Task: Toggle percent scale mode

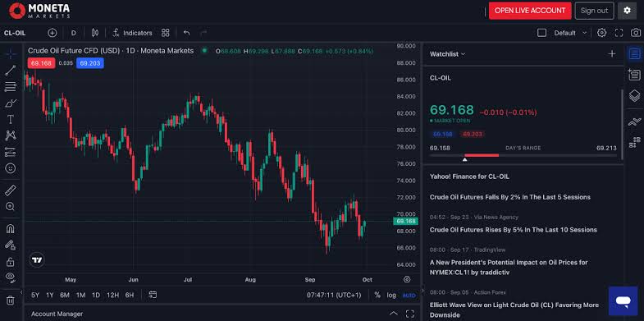Action: [377, 295]
